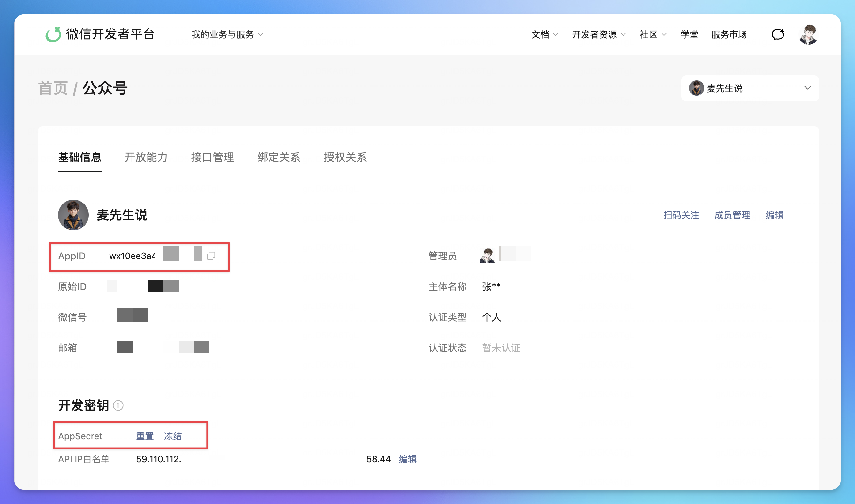Click the 微信号 label
Screen dimensions: 855x504
(72, 317)
